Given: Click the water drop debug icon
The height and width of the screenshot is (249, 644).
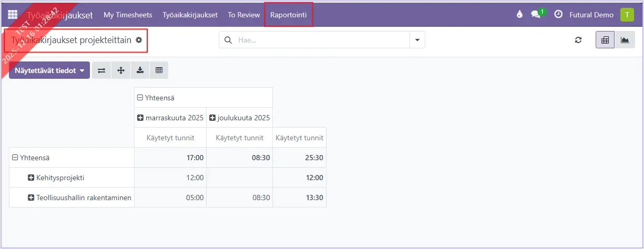Looking at the screenshot, I should point(519,15).
